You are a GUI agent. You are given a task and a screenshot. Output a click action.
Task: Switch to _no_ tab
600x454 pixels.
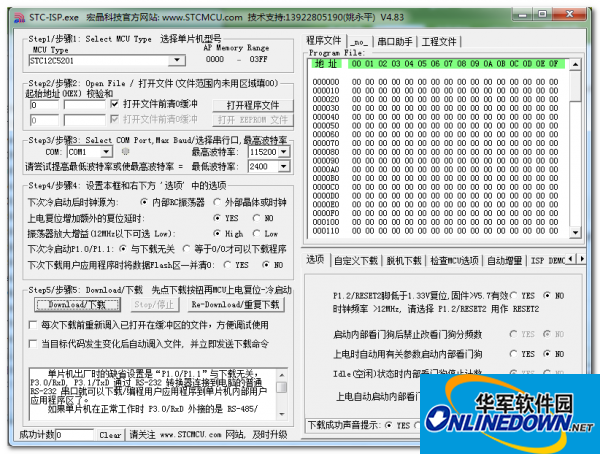click(x=359, y=42)
